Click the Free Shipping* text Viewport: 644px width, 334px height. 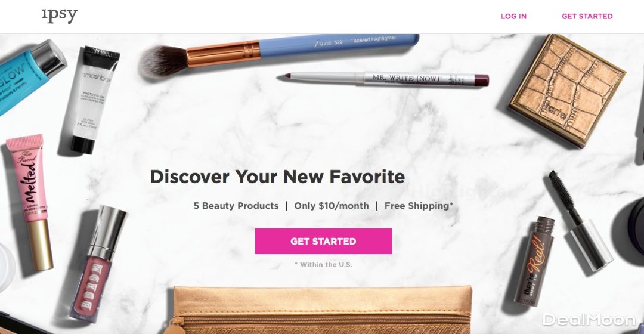point(419,206)
